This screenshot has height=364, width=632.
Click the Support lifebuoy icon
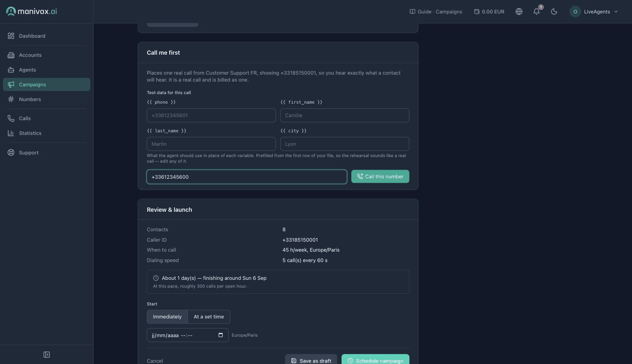11,153
